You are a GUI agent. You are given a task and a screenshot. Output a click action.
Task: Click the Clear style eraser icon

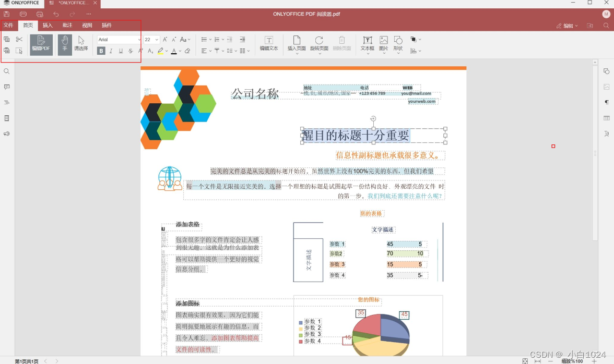coord(187,51)
